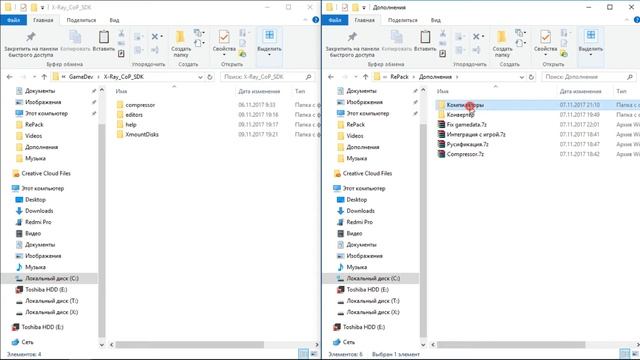The image size is (640, 360).
Task: Click search magnifier in left window search box
Action: (x=309, y=77)
